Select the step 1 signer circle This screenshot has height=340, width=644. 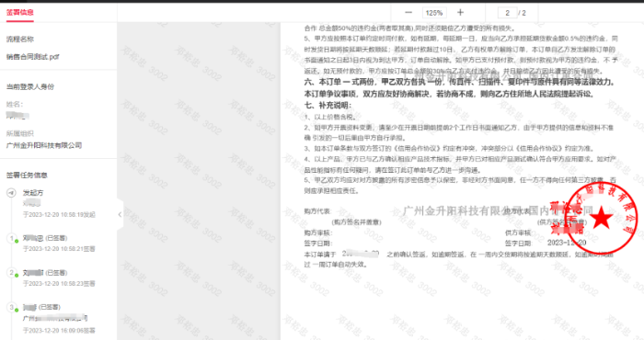tap(11, 238)
